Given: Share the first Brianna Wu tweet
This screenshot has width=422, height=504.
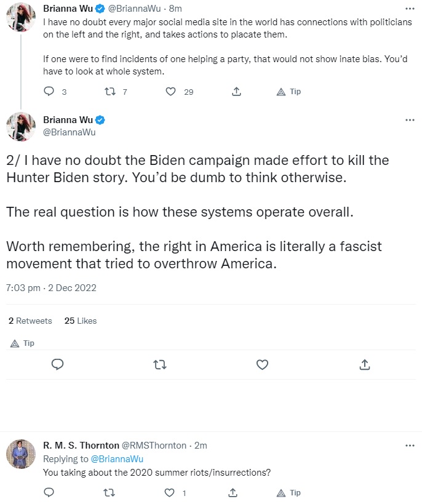Looking at the screenshot, I should click(236, 92).
